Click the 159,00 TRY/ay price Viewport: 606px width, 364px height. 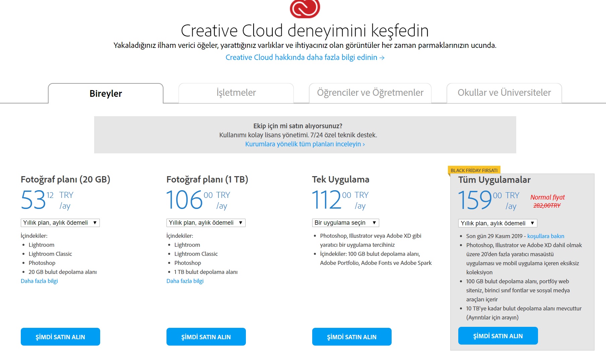(x=489, y=200)
